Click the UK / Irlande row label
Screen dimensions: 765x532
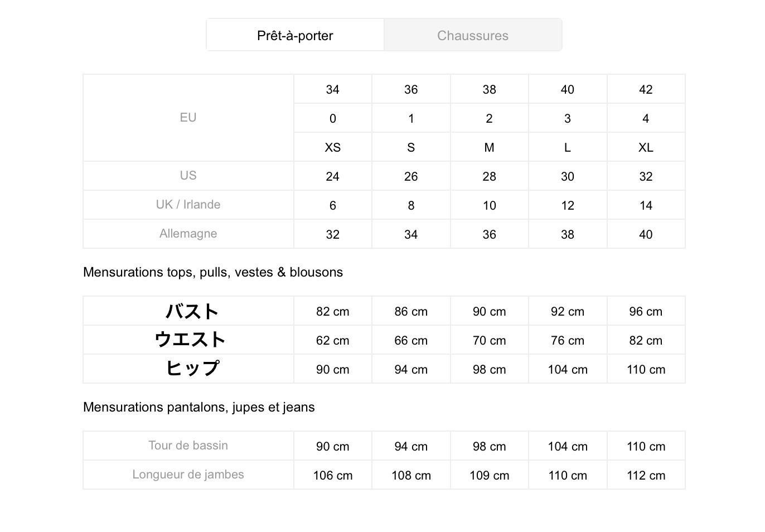pyautogui.click(x=188, y=205)
